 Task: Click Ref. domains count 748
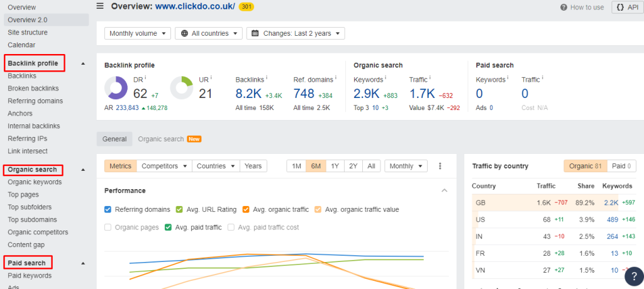point(304,94)
